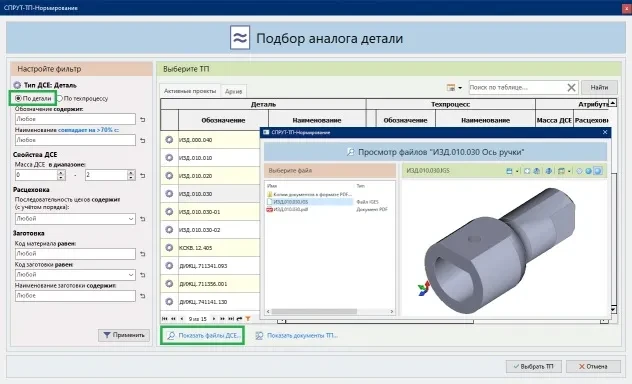The height and width of the screenshot is (384, 632).
Task: Click the ДИКЦ.711341.093 table row text
Action: click(203, 266)
